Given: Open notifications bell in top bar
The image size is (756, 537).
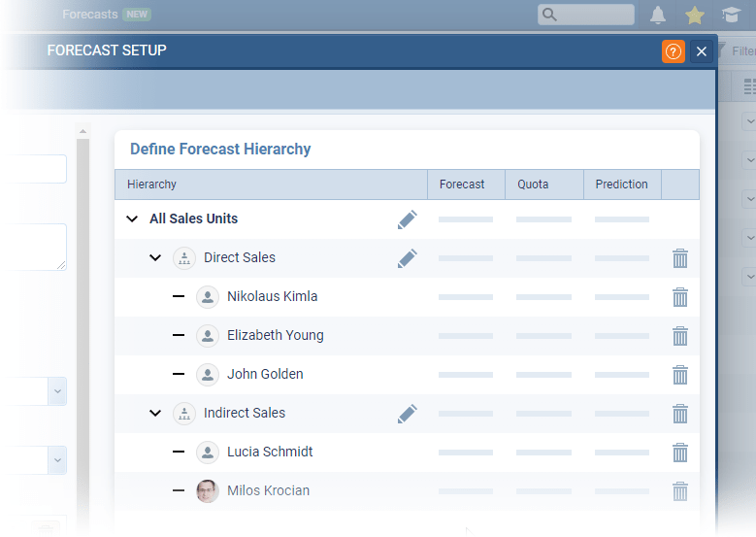Looking at the screenshot, I should [658, 15].
